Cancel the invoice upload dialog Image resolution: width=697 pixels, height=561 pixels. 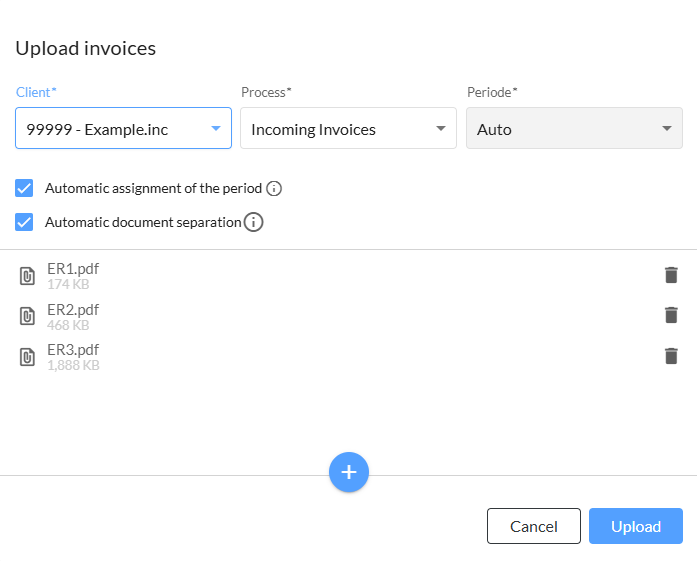pyautogui.click(x=534, y=526)
